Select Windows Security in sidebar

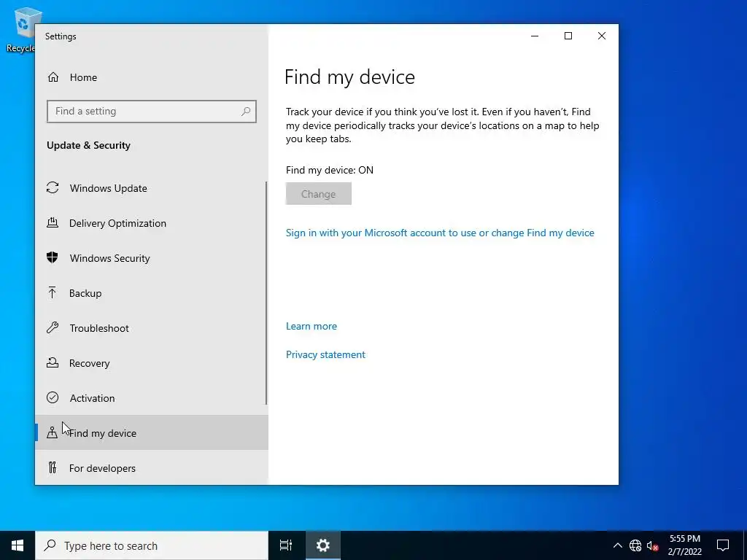coord(152,258)
